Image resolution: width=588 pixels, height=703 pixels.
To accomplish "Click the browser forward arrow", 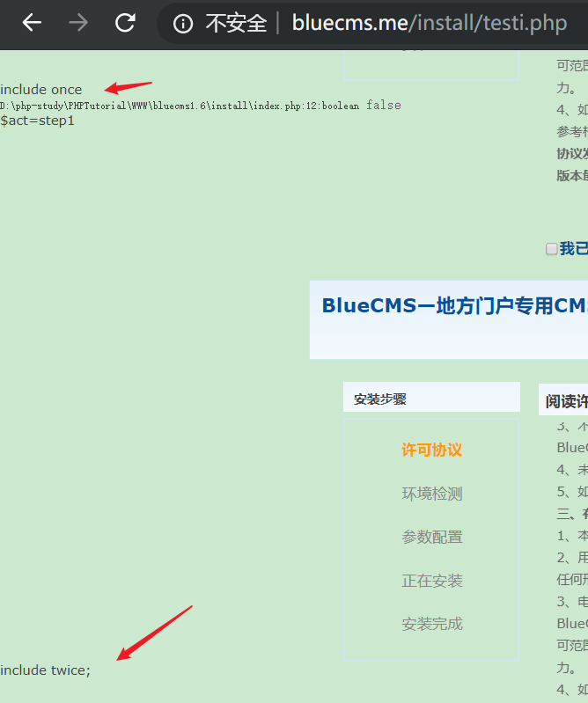I will click(78, 22).
